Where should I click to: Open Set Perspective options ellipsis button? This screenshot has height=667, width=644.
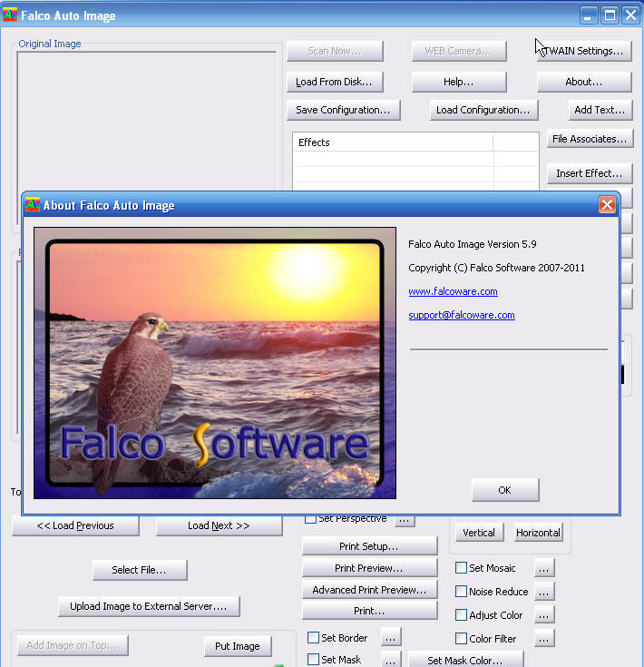point(405,521)
